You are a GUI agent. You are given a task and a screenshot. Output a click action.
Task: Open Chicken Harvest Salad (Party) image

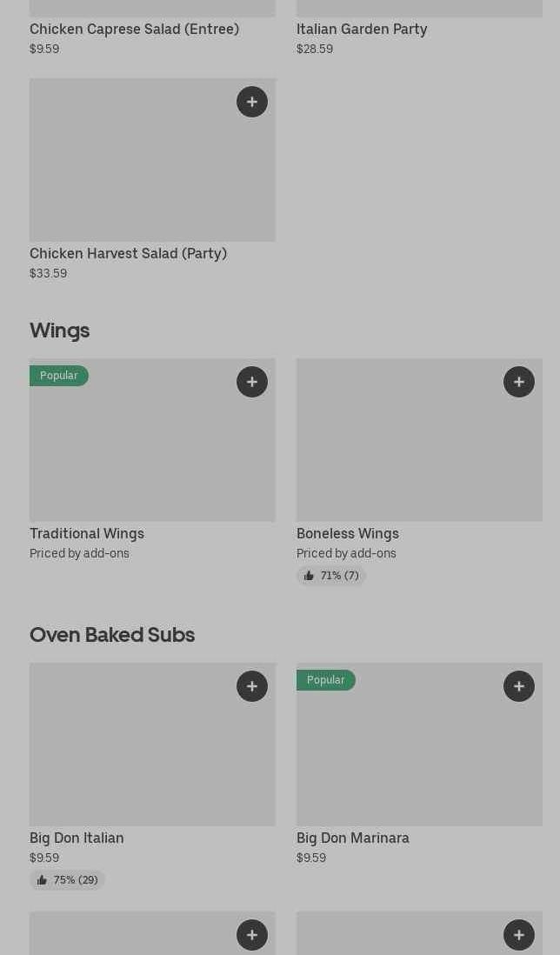pos(152,174)
